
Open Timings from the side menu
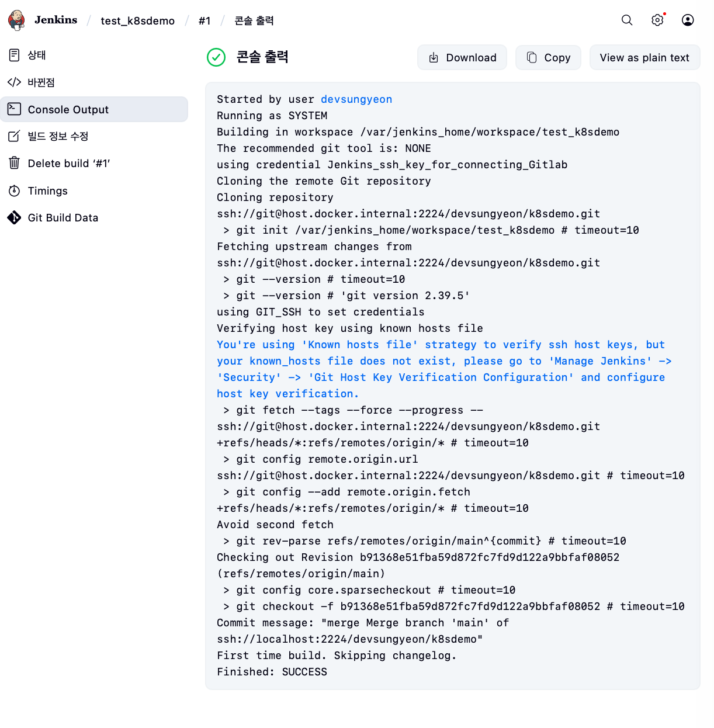point(48,191)
